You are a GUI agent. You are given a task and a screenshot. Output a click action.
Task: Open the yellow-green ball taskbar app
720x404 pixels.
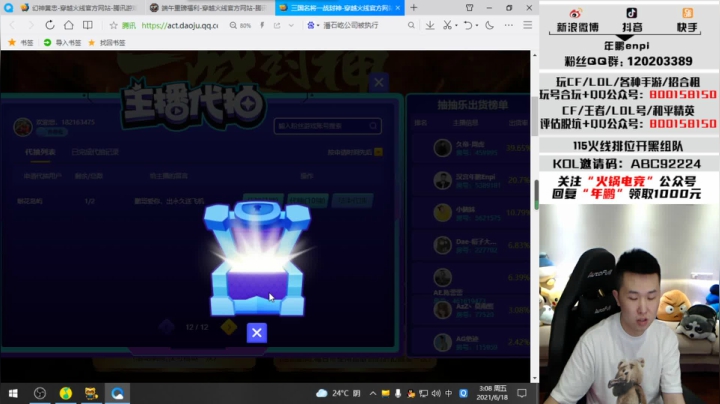(66, 393)
